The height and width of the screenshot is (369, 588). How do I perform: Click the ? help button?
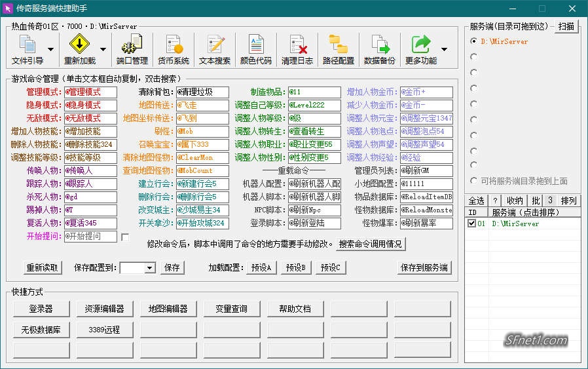(495, 201)
